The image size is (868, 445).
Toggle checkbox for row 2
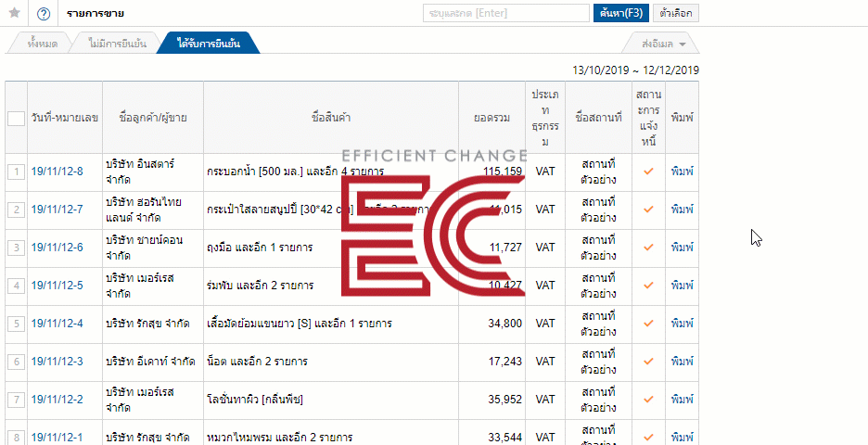point(16,210)
